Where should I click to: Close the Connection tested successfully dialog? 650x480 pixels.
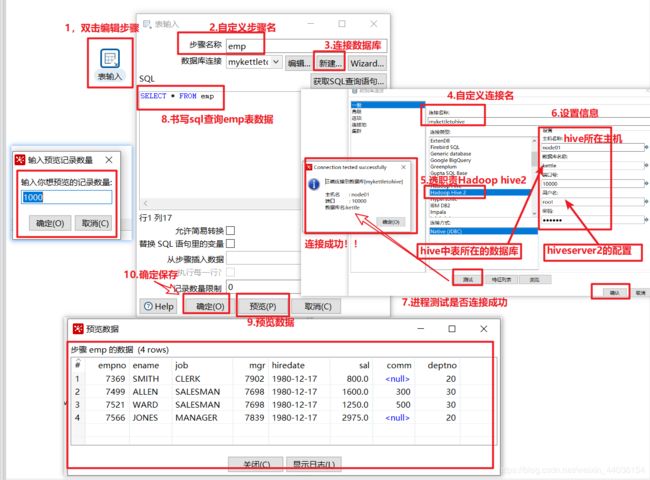click(403, 167)
